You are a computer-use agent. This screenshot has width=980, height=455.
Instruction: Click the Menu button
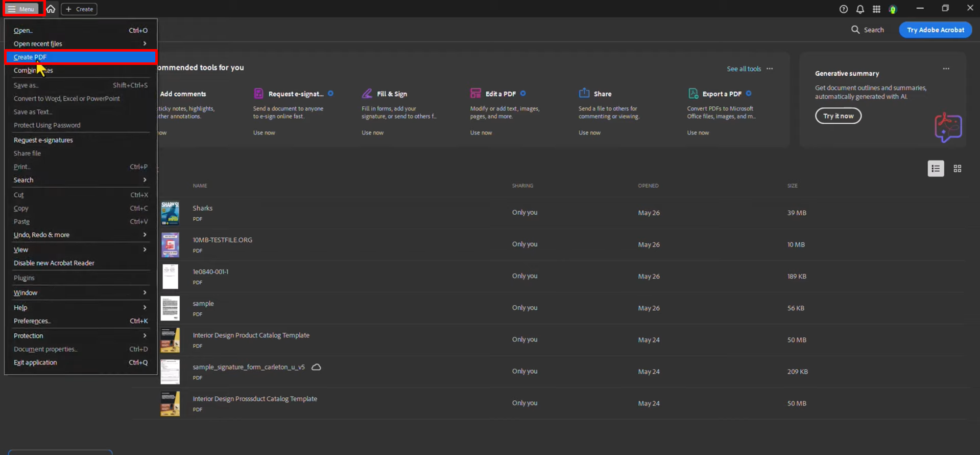tap(21, 9)
